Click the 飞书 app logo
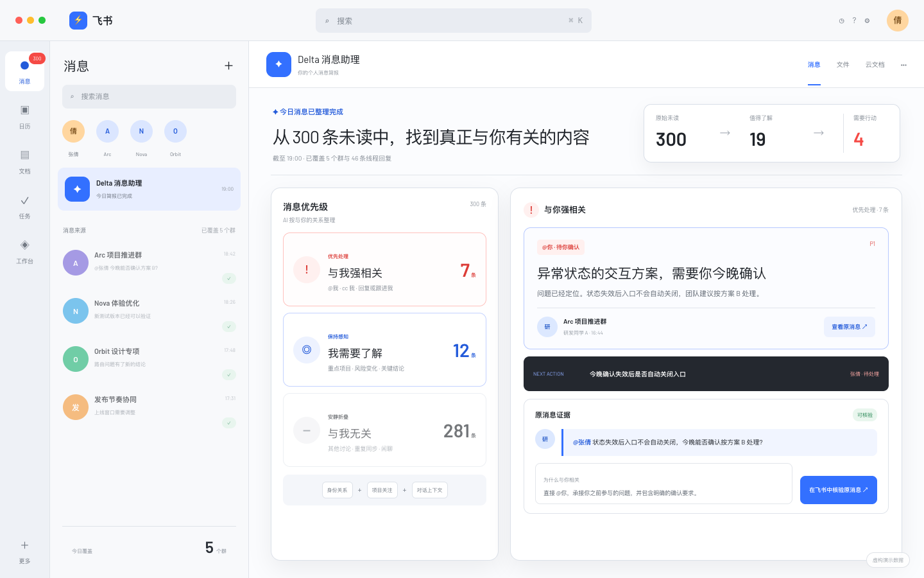 click(x=78, y=21)
